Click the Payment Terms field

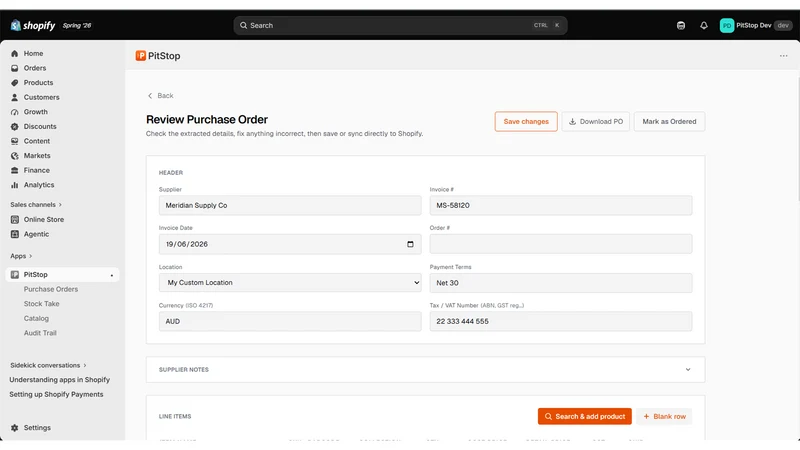tap(561, 283)
